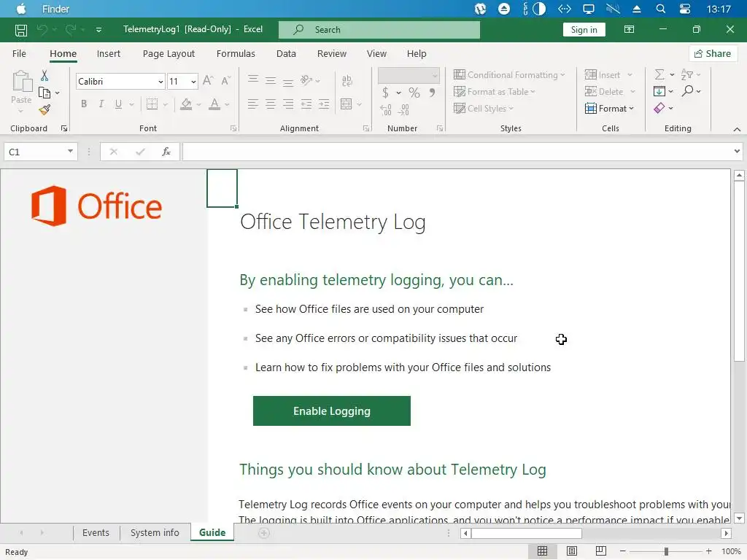The height and width of the screenshot is (560, 747).
Task: Click the Decrease Decimal icon
Action: pos(403,110)
